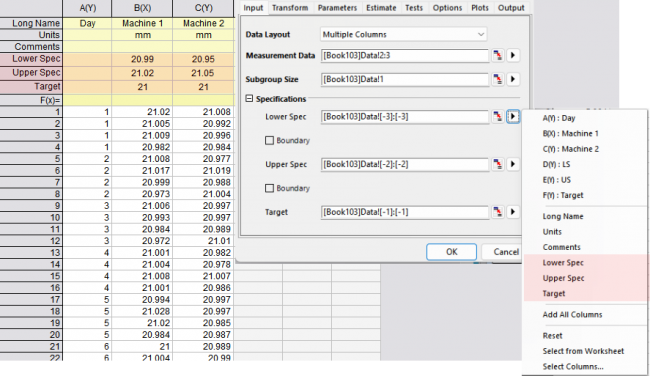Click Machine 1 Lower Spec cell 20.99
This screenshot has height=376, width=650.
142,59
